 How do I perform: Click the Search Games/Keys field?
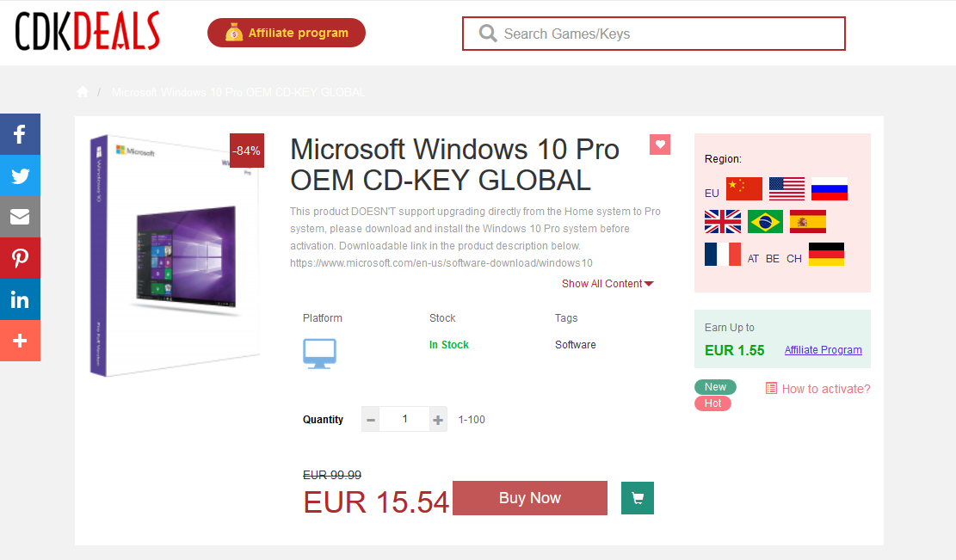pos(654,34)
